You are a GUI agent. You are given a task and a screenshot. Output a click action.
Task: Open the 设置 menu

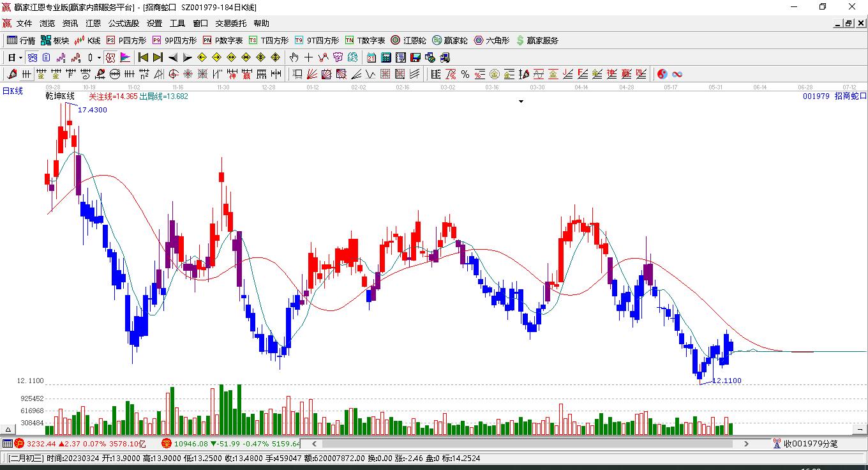tap(154, 23)
